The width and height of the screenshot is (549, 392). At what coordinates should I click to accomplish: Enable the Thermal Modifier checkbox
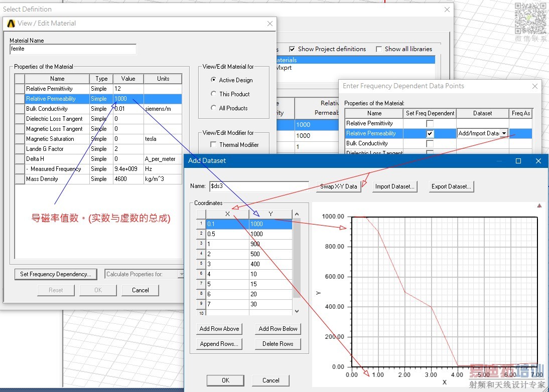[214, 145]
